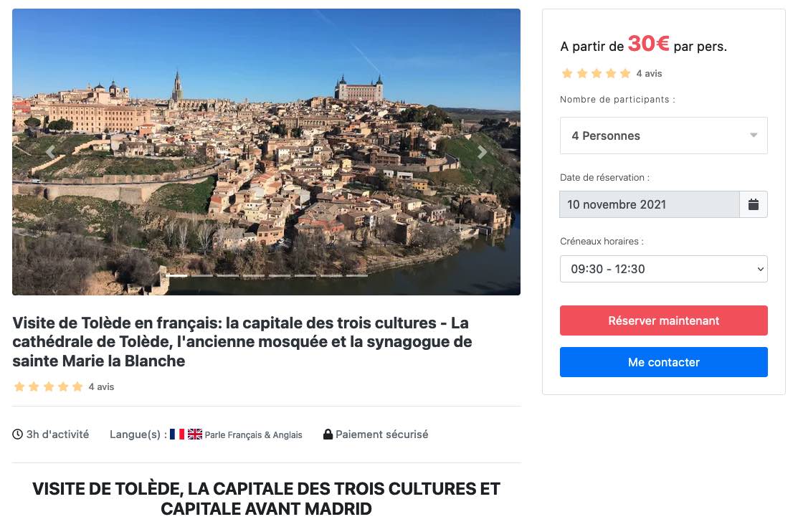
Task: Click the British flag language icon
Action: tap(194, 434)
